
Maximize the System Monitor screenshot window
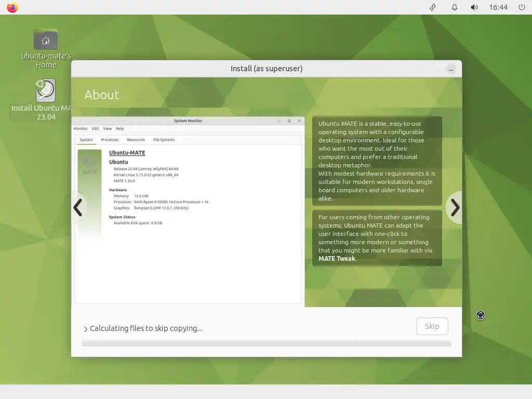tap(289, 121)
